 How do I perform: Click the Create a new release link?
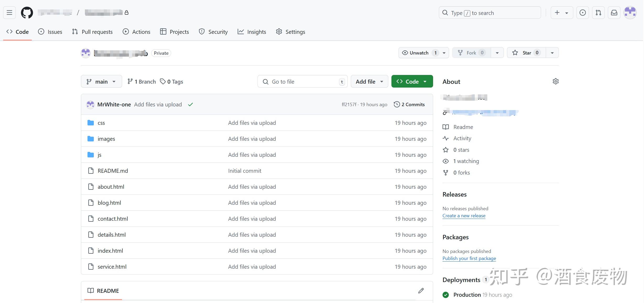click(463, 215)
